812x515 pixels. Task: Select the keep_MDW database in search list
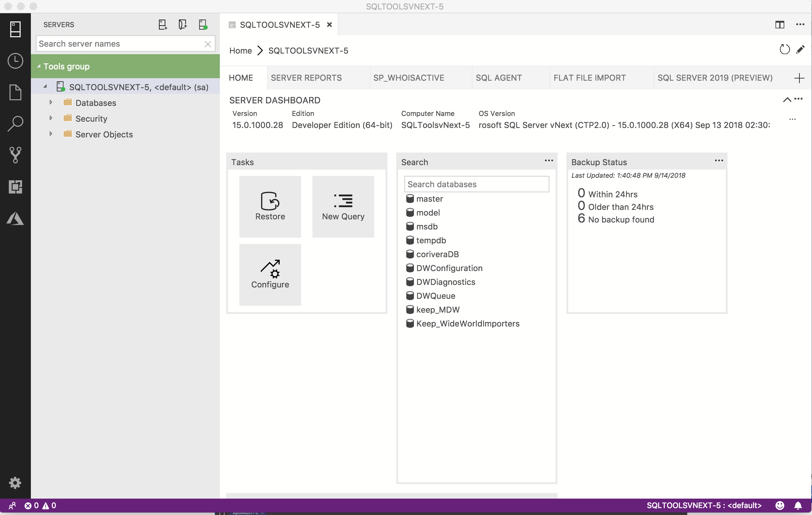(x=438, y=310)
